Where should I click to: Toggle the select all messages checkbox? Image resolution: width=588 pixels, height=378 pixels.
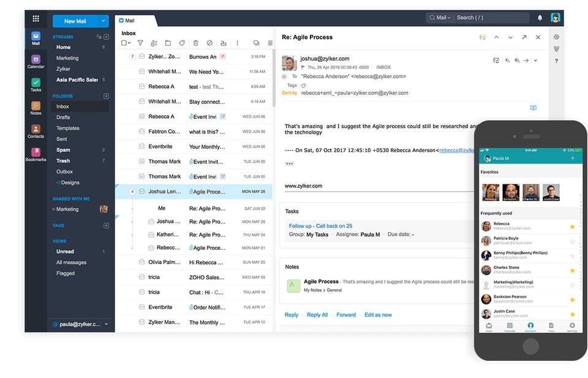124,43
